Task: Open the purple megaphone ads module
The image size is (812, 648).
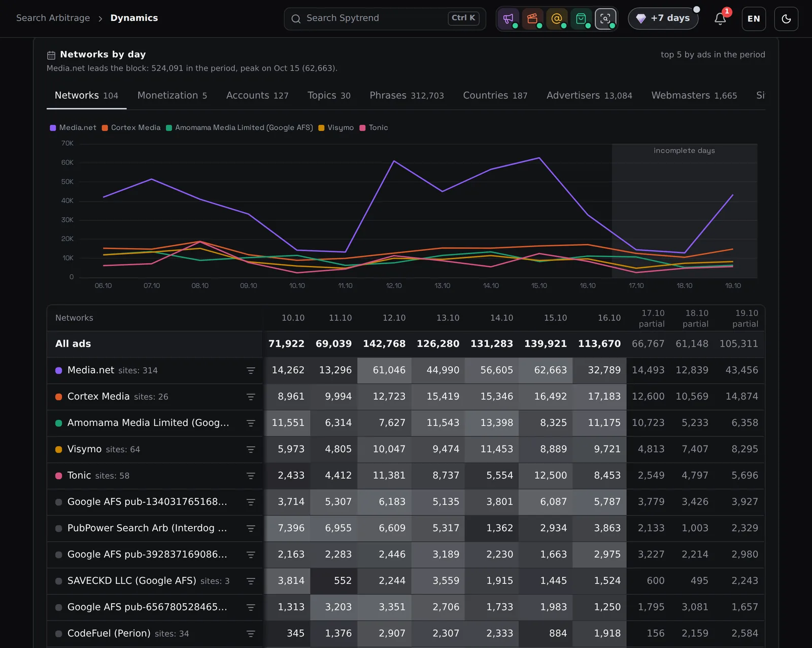Action: 508,19
